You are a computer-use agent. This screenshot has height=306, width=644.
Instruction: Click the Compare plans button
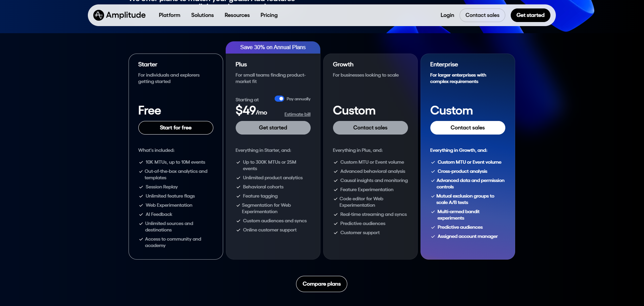point(321,284)
